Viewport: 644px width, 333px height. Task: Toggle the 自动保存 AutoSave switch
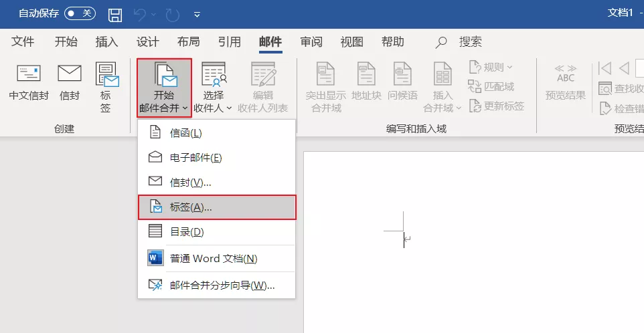tap(80, 13)
